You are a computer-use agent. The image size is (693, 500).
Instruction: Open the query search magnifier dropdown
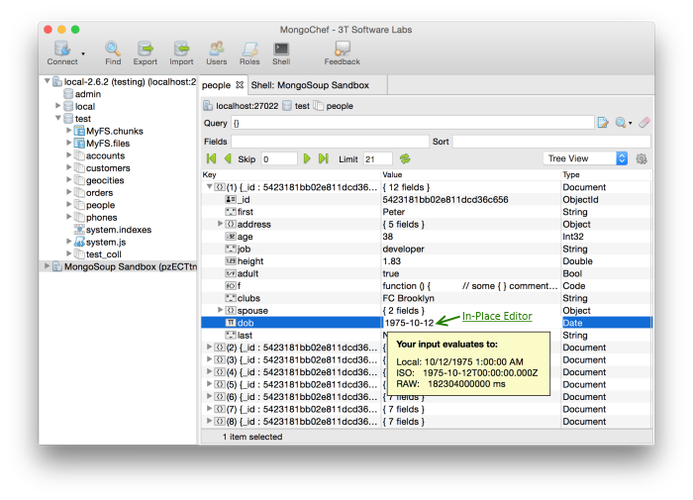(623, 122)
